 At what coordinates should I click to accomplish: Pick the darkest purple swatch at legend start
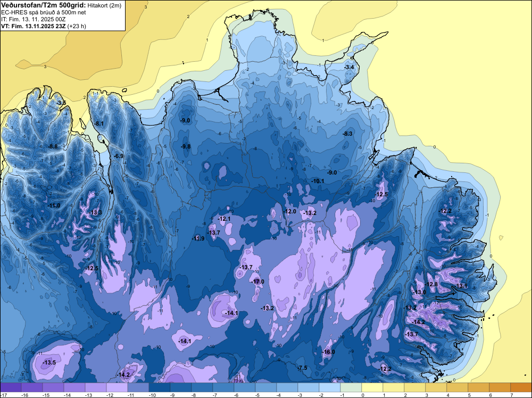[11, 387]
